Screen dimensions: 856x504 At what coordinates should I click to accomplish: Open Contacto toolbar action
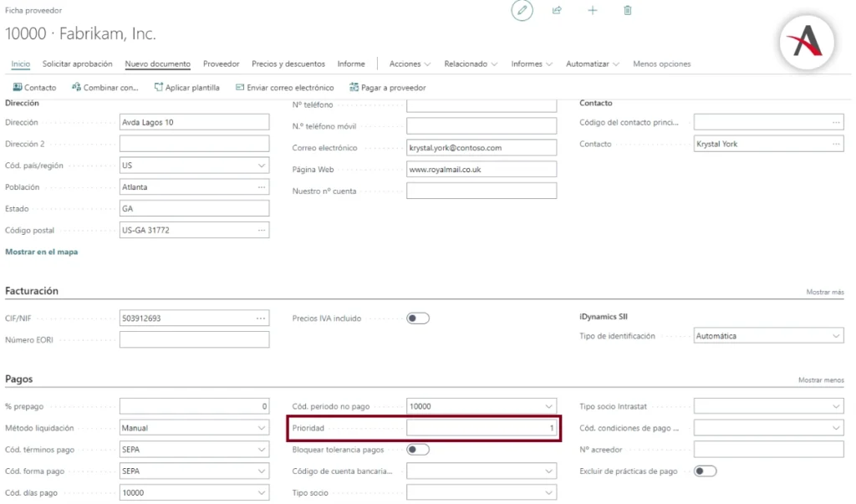coord(34,88)
